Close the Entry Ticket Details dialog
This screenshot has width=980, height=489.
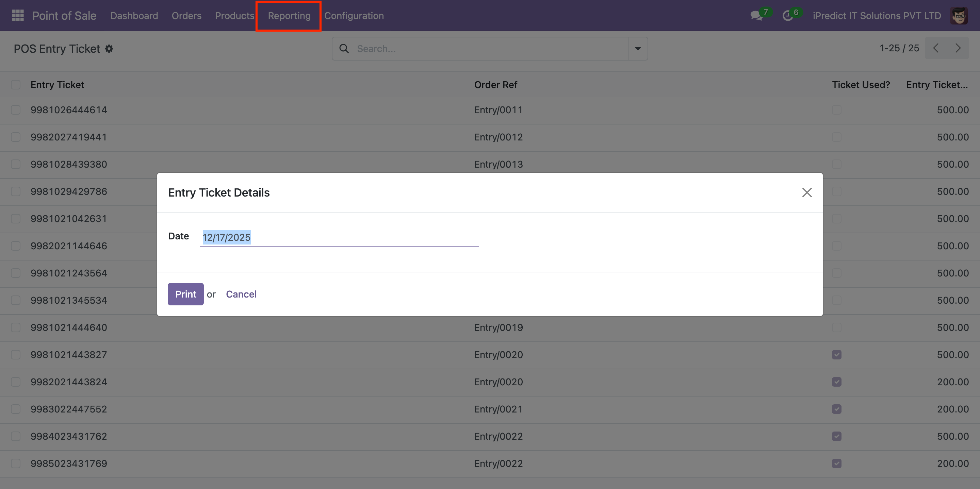[806, 192]
